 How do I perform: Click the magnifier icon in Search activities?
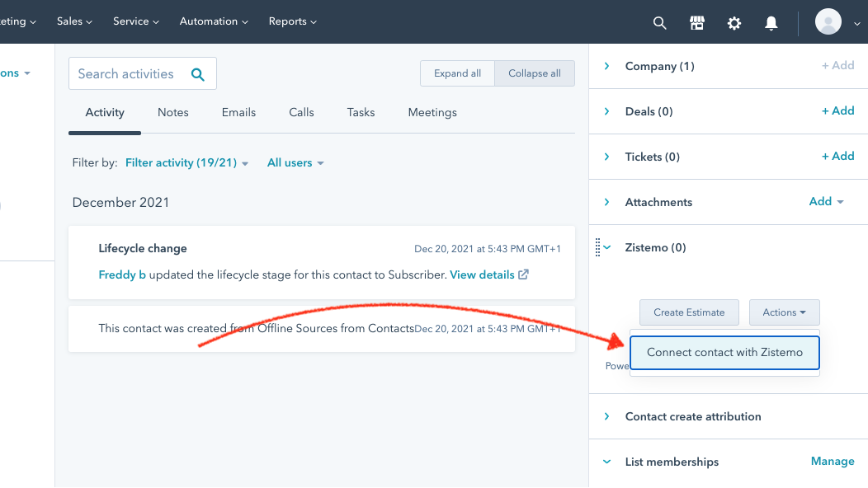click(x=198, y=74)
